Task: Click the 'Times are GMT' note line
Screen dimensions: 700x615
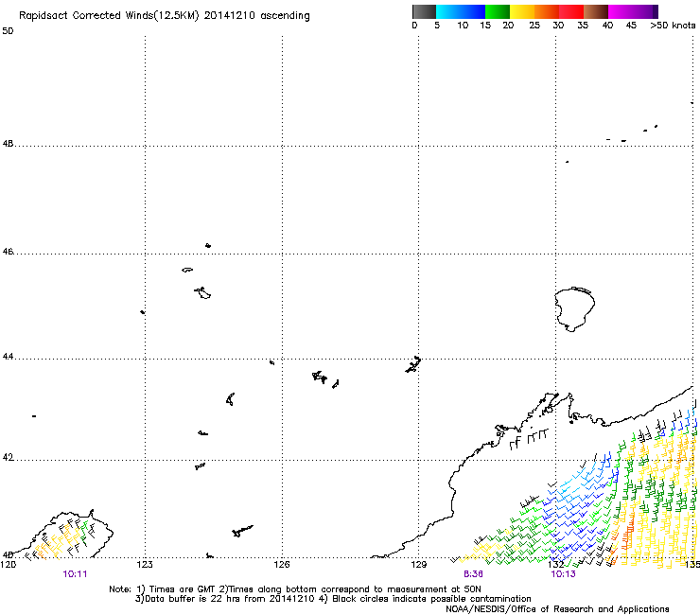Action: pyautogui.click(x=294, y=589)
